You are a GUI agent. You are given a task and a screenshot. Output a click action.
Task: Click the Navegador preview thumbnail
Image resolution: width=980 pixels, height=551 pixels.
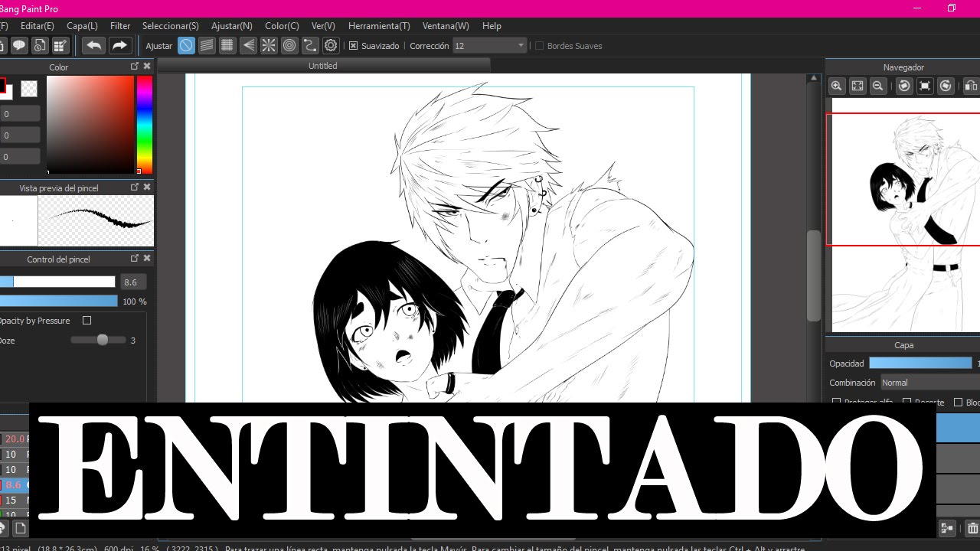click(x=906, y=215)
